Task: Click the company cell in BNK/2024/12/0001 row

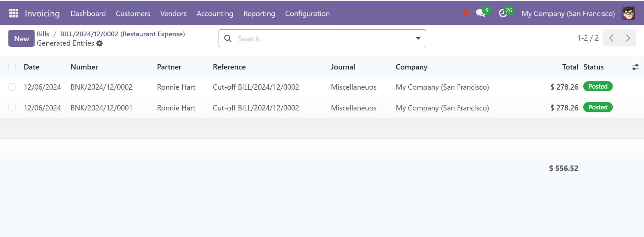Action: [x=442, y=108]
